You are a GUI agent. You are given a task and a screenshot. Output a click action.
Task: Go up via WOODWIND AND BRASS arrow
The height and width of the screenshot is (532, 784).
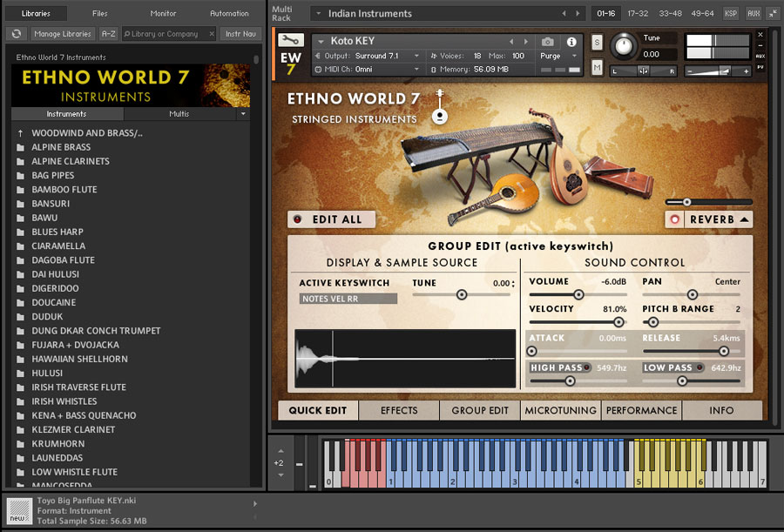point(21,133)
